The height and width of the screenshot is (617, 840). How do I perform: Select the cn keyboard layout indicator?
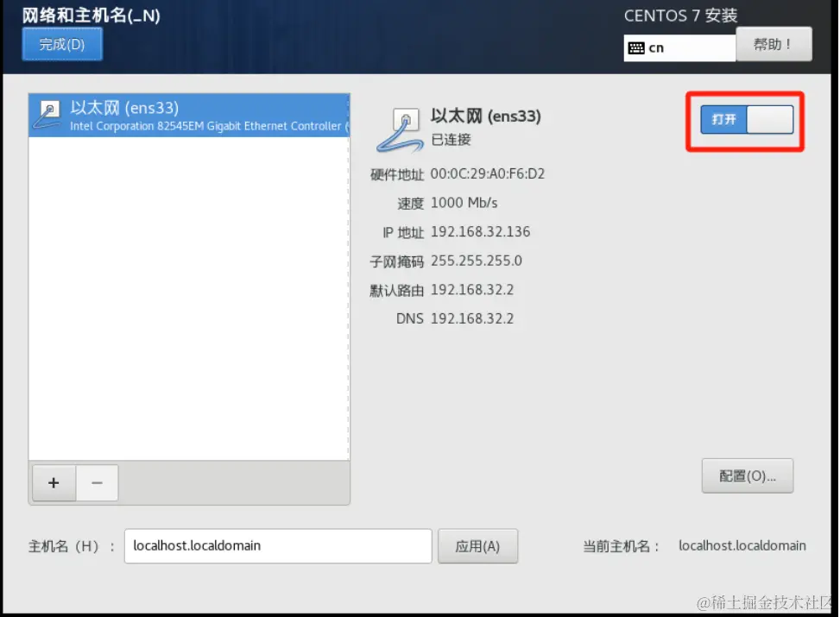pos(679,48)
